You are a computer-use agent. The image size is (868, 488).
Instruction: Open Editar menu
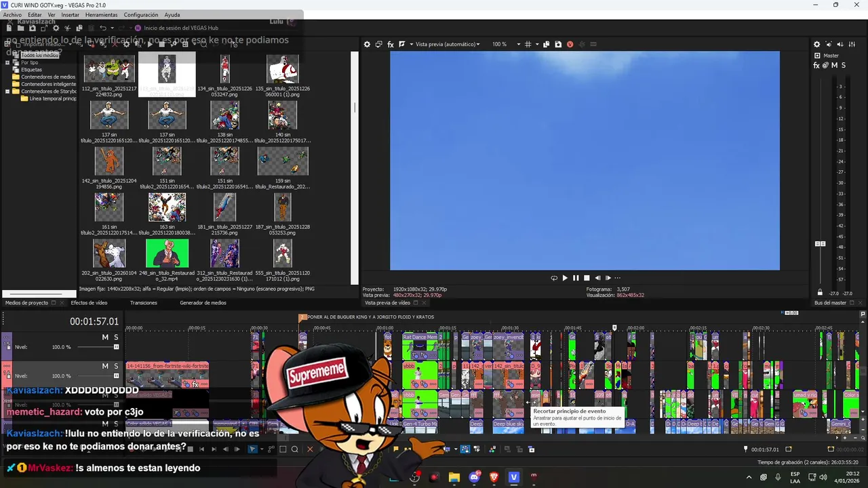35,15
